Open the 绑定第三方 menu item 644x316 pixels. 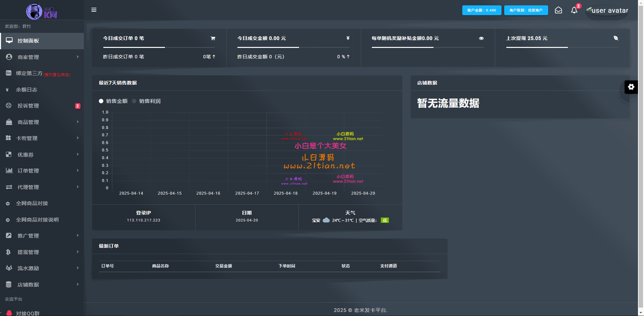pos(42,73)
